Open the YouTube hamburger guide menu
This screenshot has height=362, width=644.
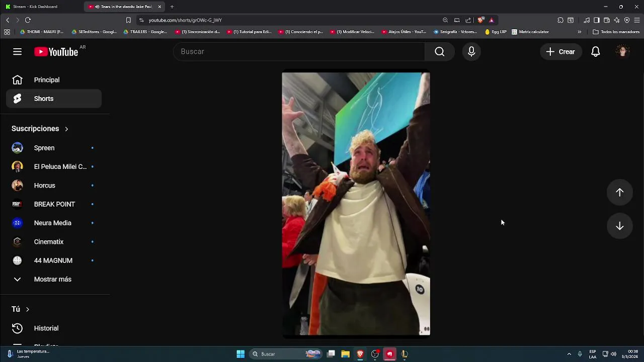point(18,52)
